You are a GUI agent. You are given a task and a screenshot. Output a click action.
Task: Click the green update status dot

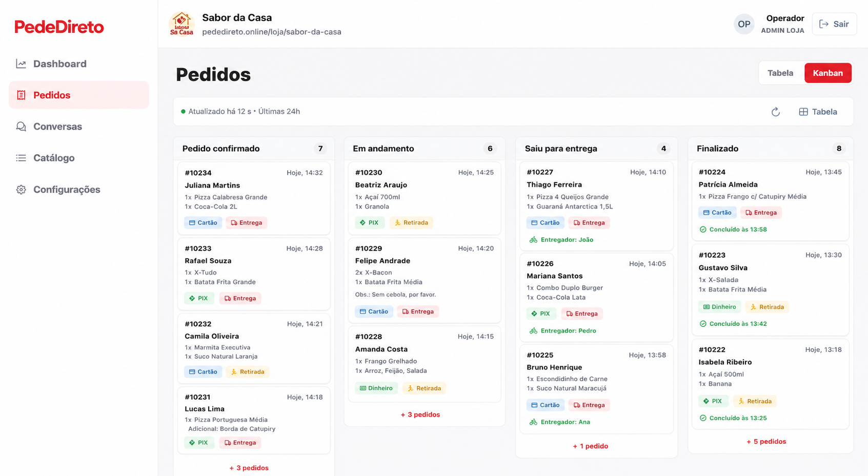[x=183, y=111]
